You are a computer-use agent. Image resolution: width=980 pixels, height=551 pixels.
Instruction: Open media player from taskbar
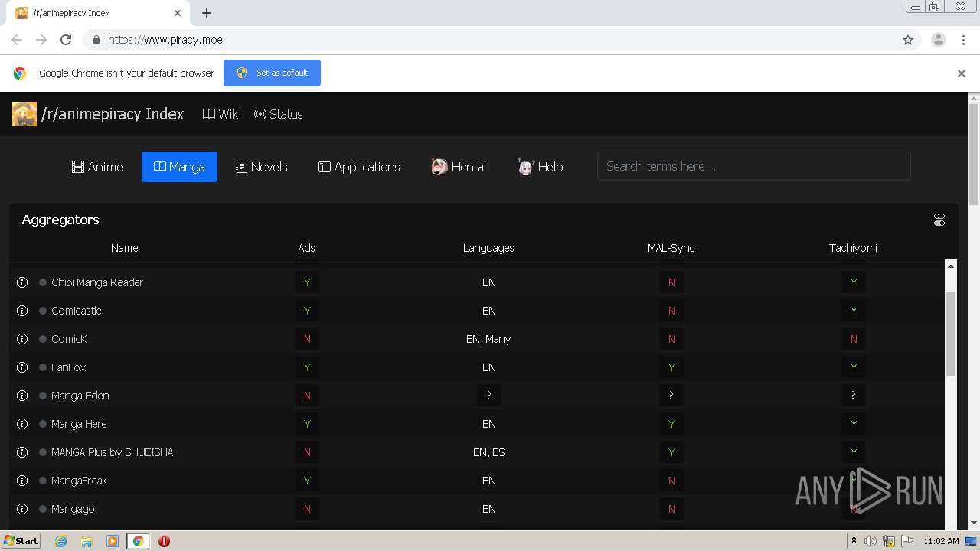coord(112,541)
